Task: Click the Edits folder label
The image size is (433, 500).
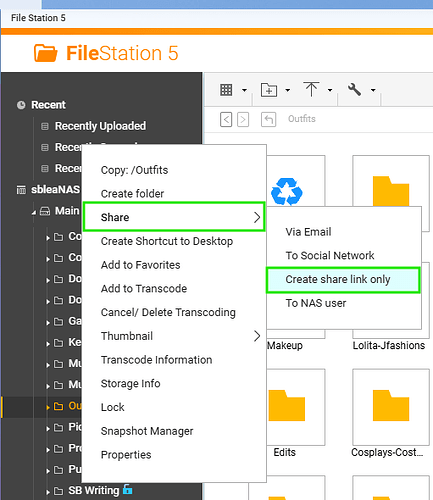Action: (284, 452)
